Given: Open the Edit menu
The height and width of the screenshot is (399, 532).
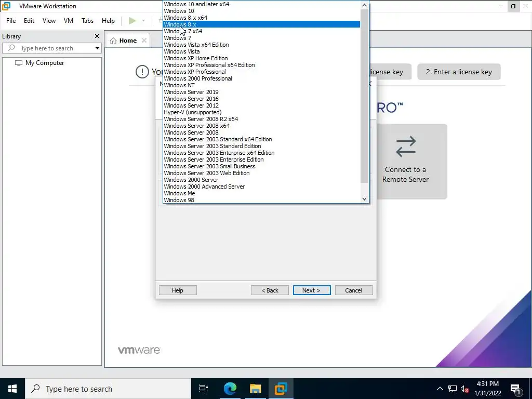Looking at the screenshot, I should (29, 21).
